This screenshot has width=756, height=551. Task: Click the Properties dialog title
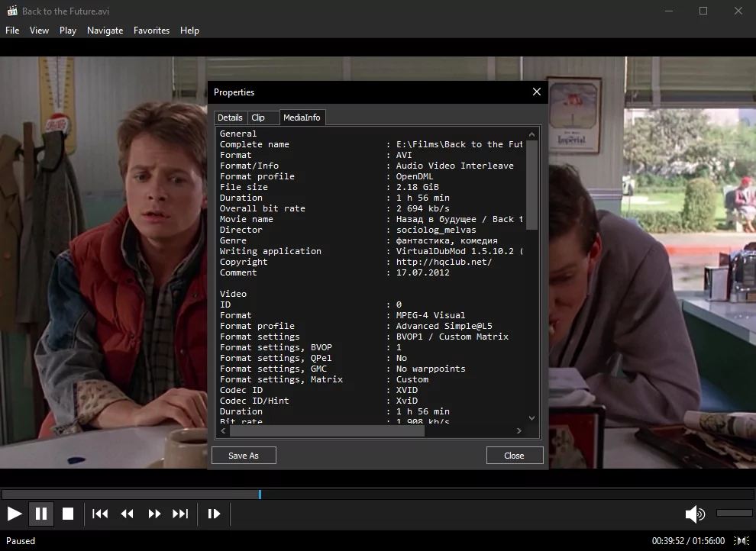[234, 92]
